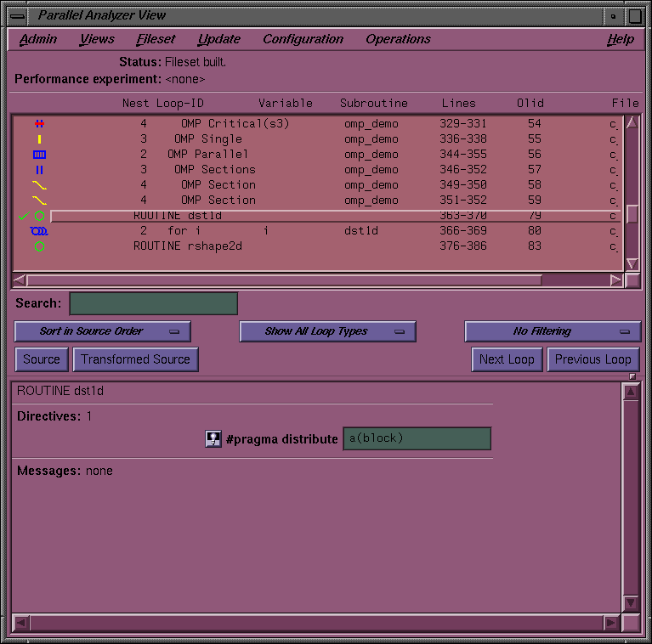This screenshot has width=652, height=644.
Task: Click the Source button
Action: pyautogui.click(x=42, y=359)
